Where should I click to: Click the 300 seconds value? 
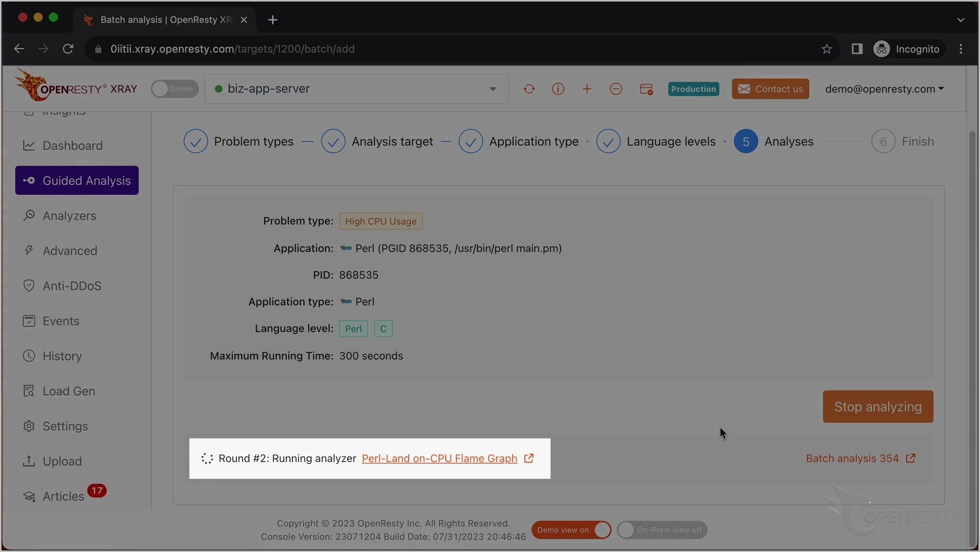click(x=371, y=356)
